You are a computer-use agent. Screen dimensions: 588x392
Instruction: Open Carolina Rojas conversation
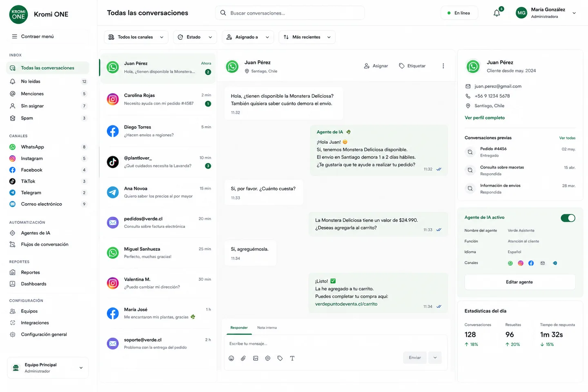pos(158,99)
